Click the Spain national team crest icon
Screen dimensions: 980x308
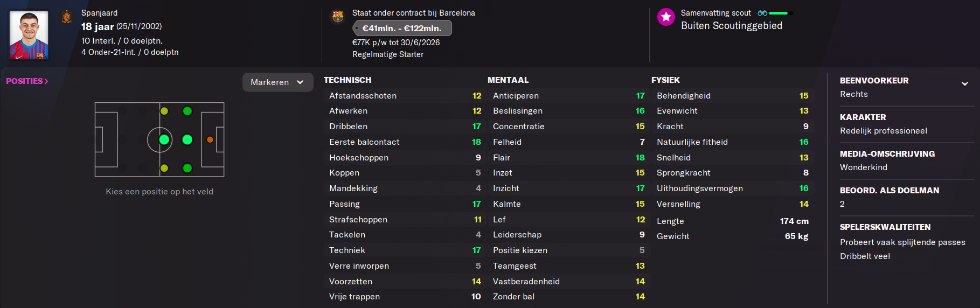(x=67, y=17)
